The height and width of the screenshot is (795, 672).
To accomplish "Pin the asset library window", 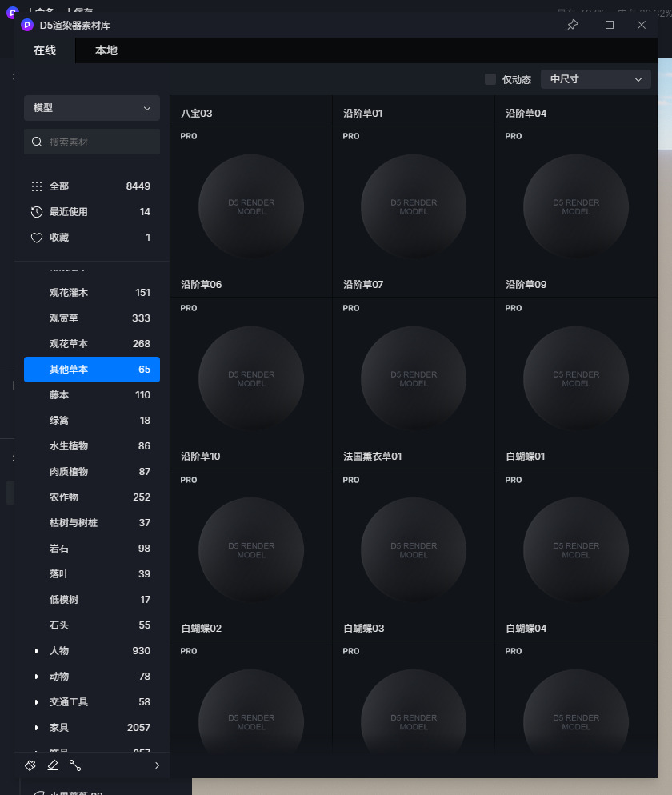I will click(x=573, y=25).
